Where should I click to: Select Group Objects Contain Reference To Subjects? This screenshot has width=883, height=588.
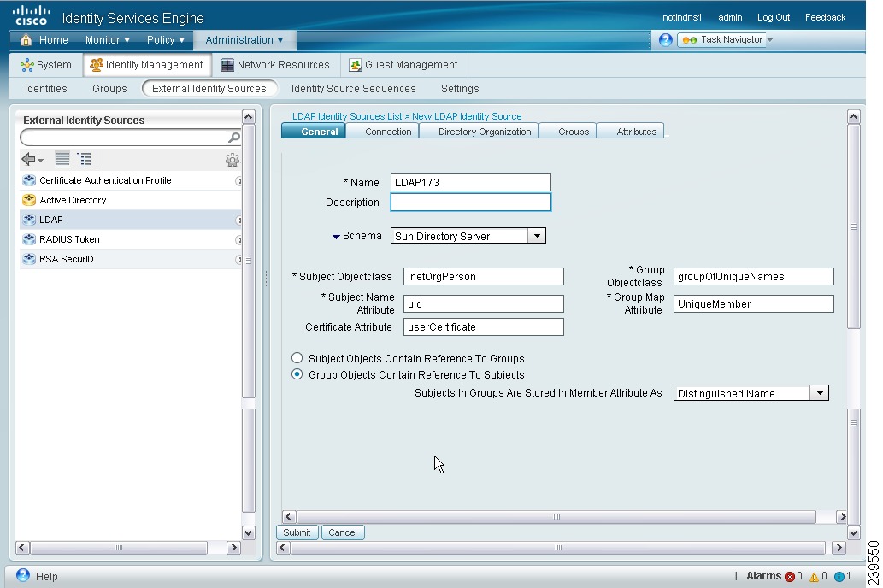[297, 374]
